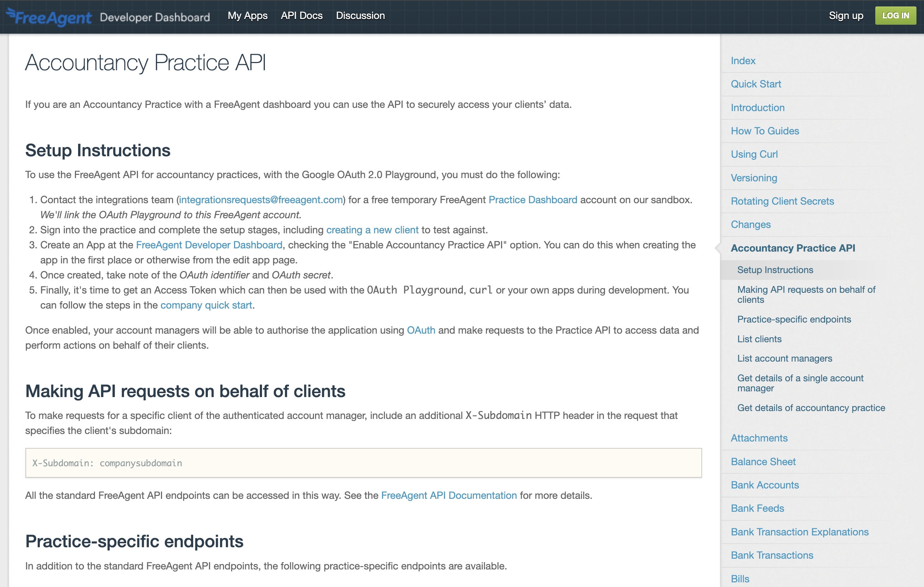The width and height of the screenshot is (924, 587).
Task: Jump to List account managers subsection
Action: [784, 358]
